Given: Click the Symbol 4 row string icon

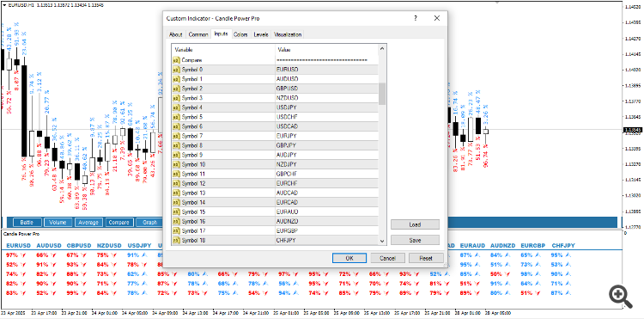Looking at the screenshot, I should (176, 107).
